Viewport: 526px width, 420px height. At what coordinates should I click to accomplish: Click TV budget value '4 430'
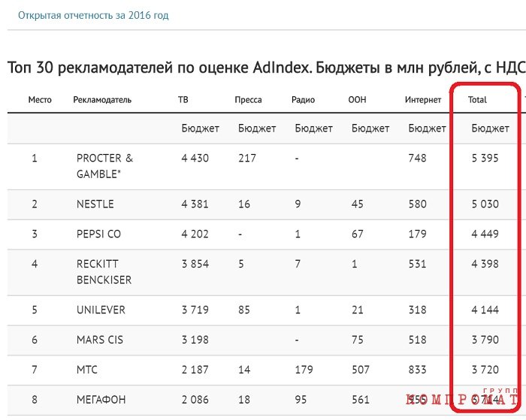[195, 158]
